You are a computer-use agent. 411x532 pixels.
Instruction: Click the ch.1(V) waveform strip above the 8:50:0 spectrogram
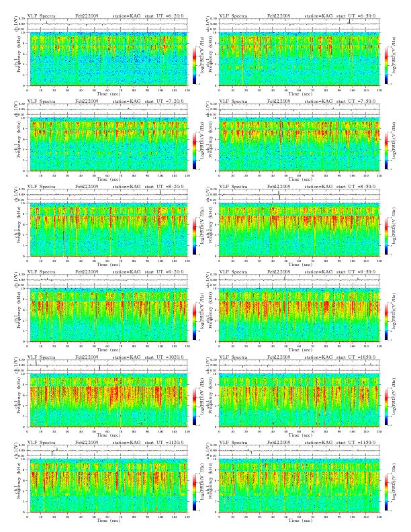[x=299, y=195]
